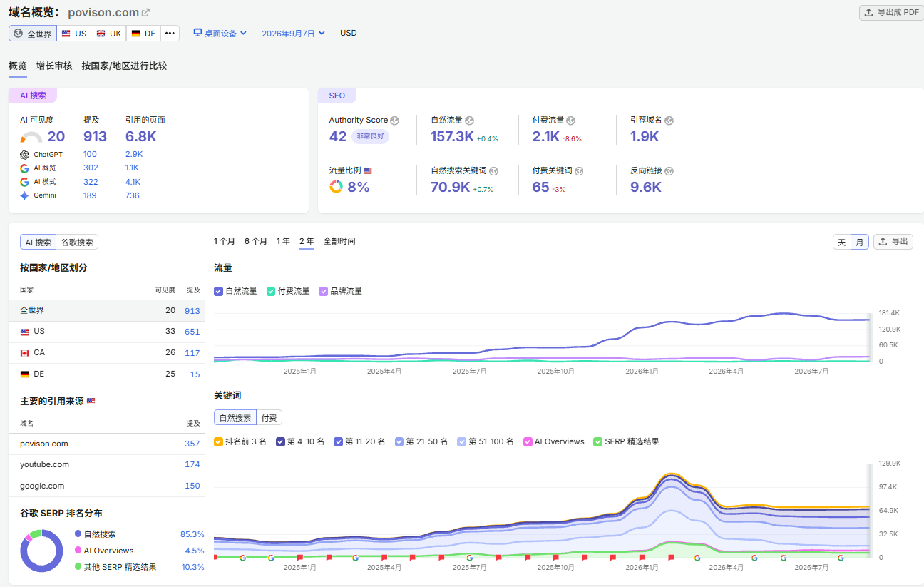Screen dimensions: 924x587
Task: Toggle 第 51-100 名 checkbox
Action: [x=461, y=441]
